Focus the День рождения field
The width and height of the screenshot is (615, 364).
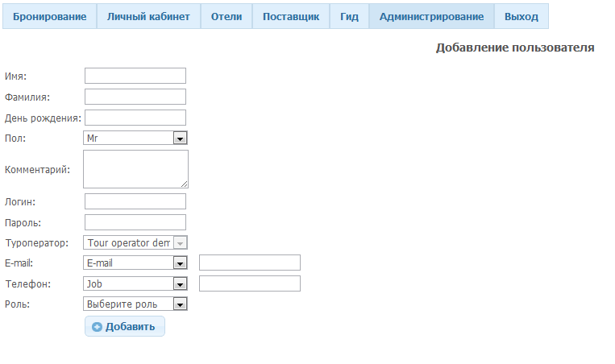pyautogui.click(x=135, y=118)
